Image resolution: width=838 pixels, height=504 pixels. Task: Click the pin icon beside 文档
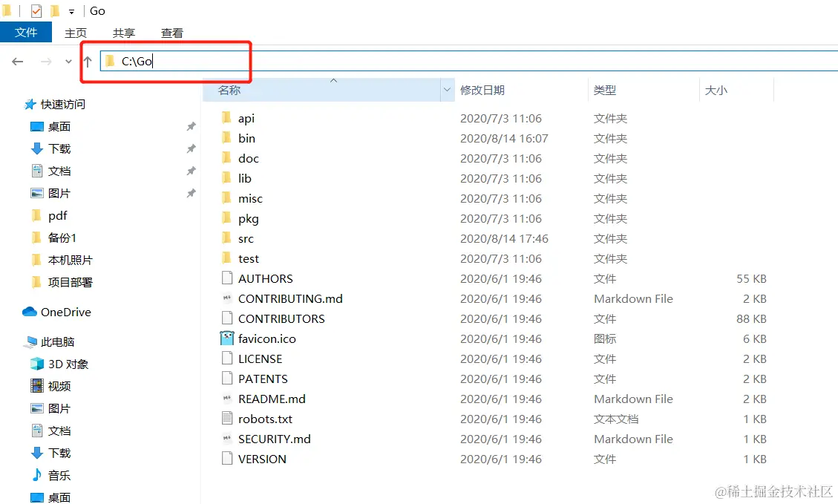click(x=191, y=171)
